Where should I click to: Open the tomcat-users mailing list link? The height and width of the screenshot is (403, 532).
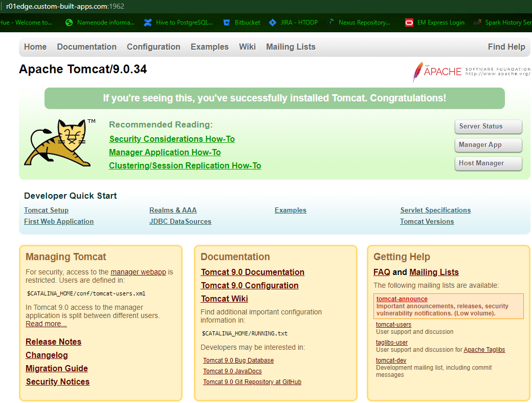pos(393,325)
